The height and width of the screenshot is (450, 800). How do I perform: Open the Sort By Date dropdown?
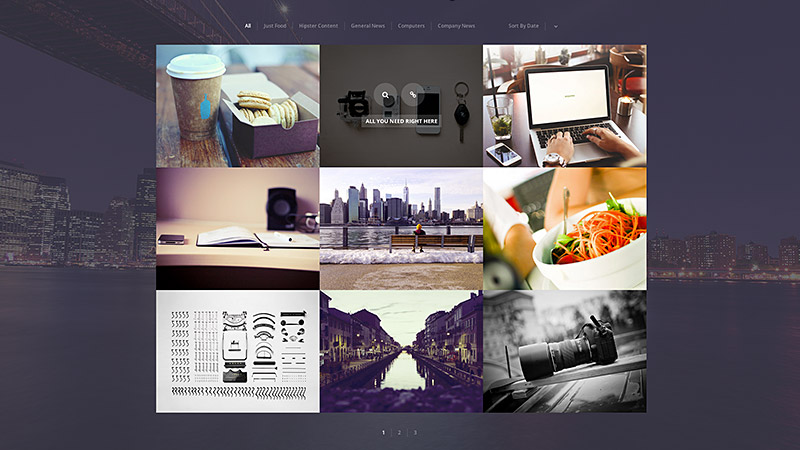(523, 26)
